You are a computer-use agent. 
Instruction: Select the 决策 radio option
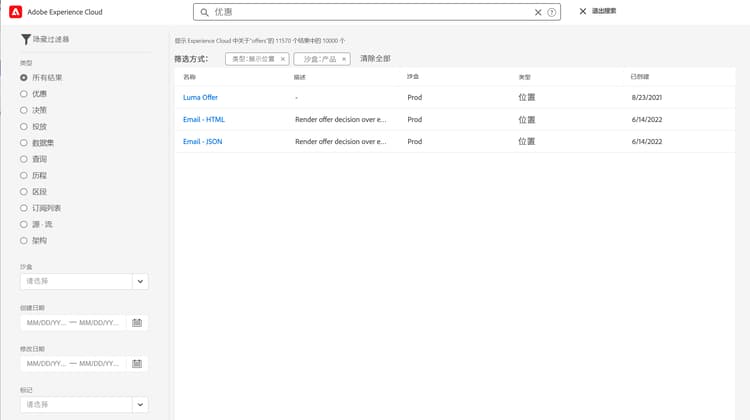[23, 110]
